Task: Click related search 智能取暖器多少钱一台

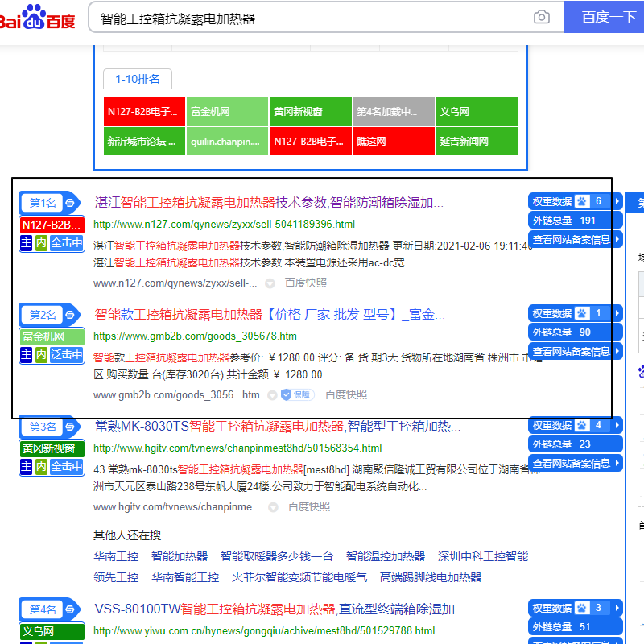Action: point(277,556)
